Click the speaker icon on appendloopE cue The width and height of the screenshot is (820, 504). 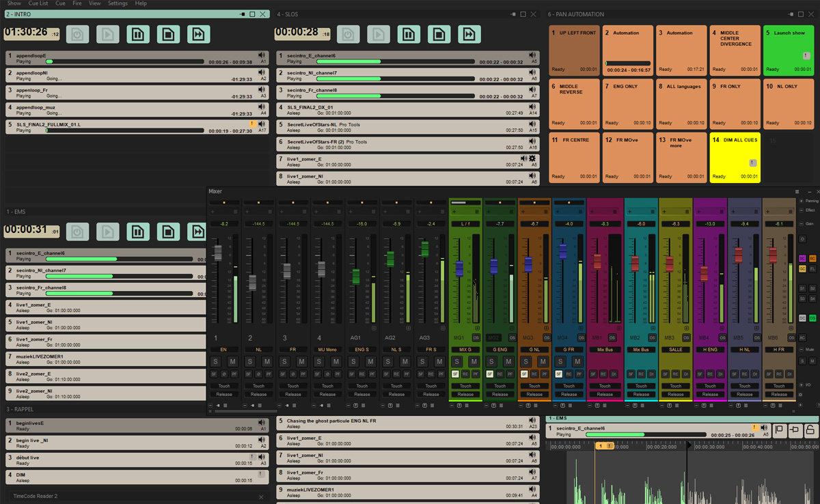tap(262, 55)
